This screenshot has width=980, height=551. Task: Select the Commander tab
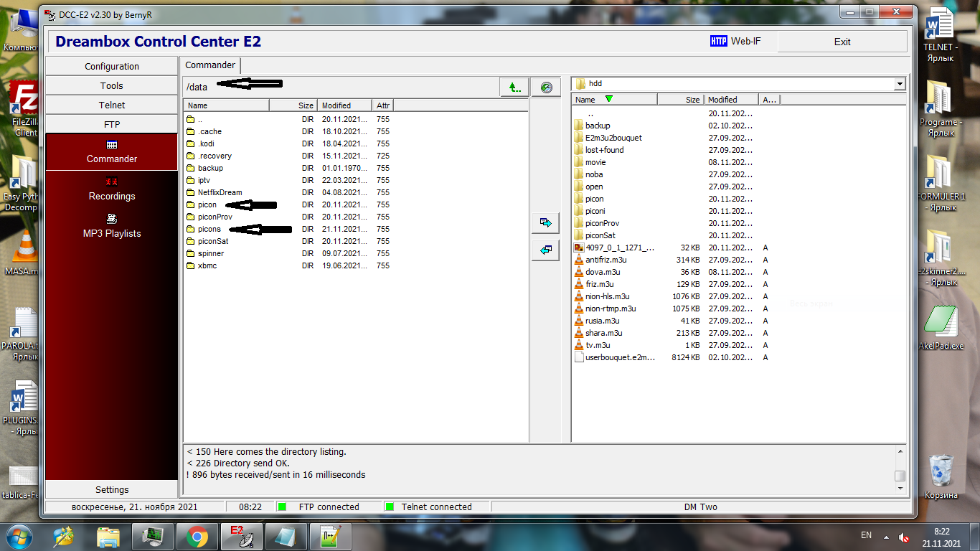coord(210,65)
